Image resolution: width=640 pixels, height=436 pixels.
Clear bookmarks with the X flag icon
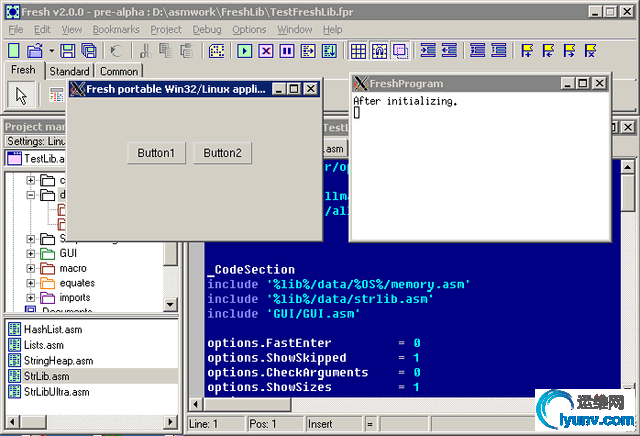[591, 51]
